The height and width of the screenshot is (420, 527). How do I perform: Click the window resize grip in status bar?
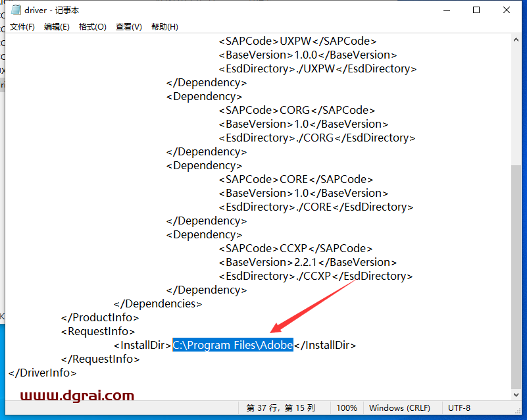pyautogui.click(x=518, y=411)
